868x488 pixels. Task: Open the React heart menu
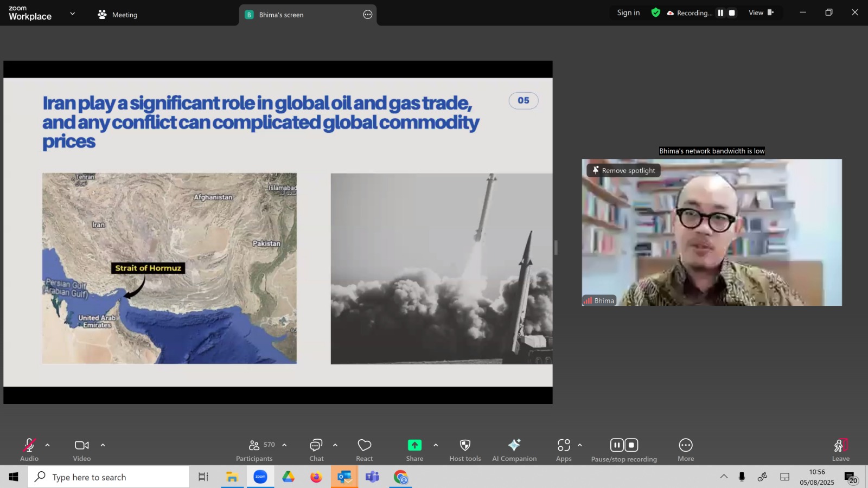pos(365,450)
